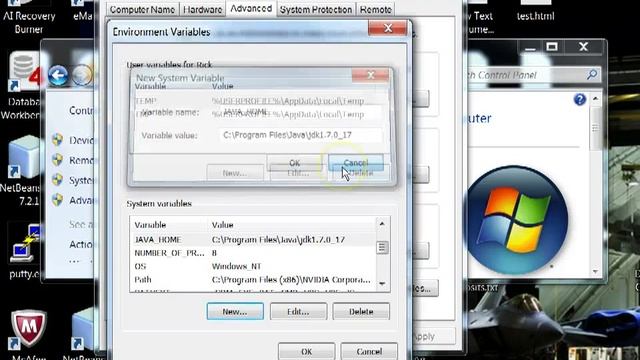This screenshot has width=640, height=360.
Task: Open the test.html desktop file
Action: [x=536, y=11]
